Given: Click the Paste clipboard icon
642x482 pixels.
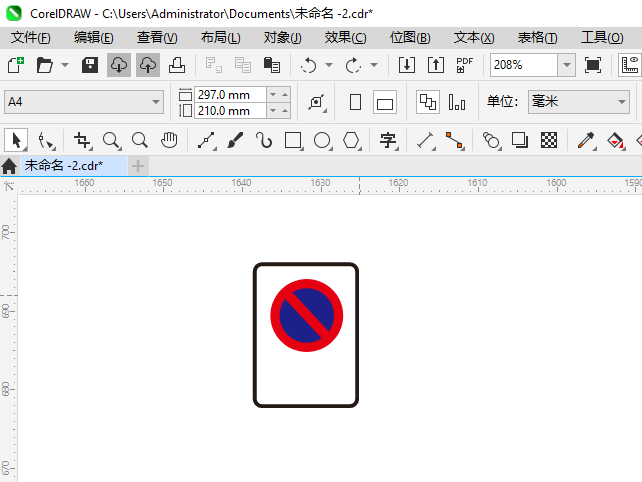Looking at the screenshot, I should [271, 65].
